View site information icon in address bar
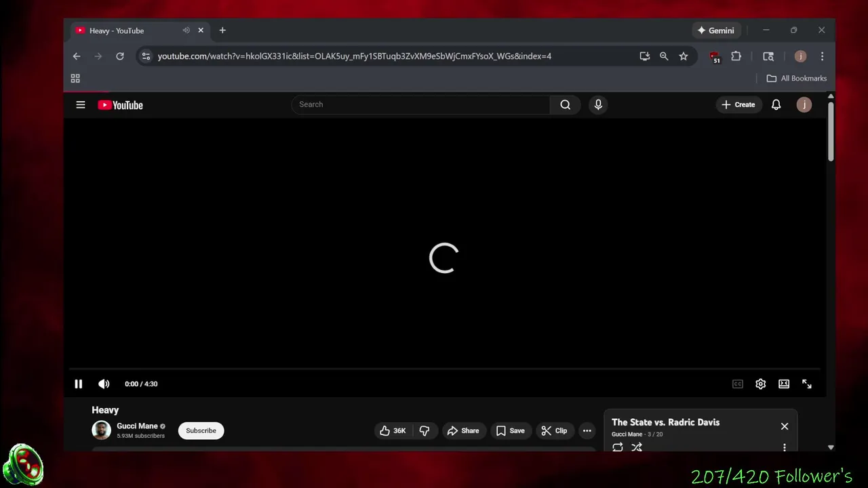The width and height of the screenshot is (868, 488). (x=146, y=56)
